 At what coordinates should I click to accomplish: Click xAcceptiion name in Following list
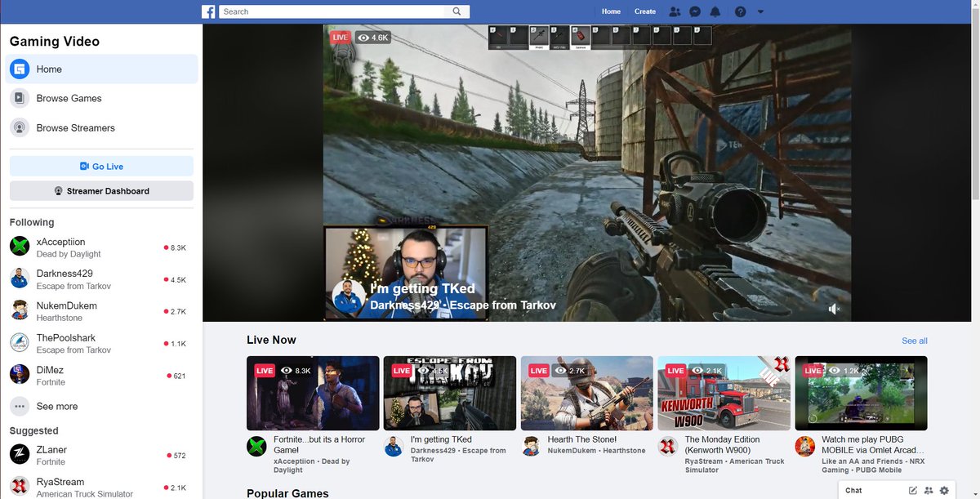point(60,242)
